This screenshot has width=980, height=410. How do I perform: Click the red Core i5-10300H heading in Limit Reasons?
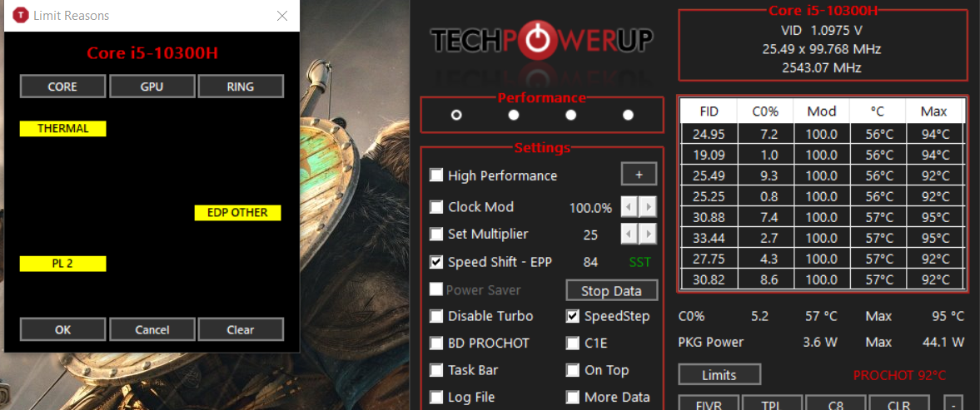152,53
